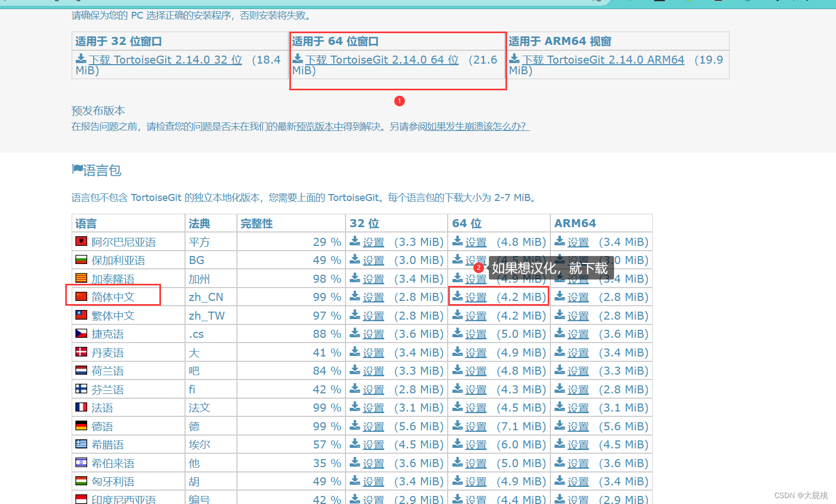Image resolution: width=836 pixels, height=504 pixels.
Task: Download 32-bit Hungarian language pack setup
Action: [373, 482]
